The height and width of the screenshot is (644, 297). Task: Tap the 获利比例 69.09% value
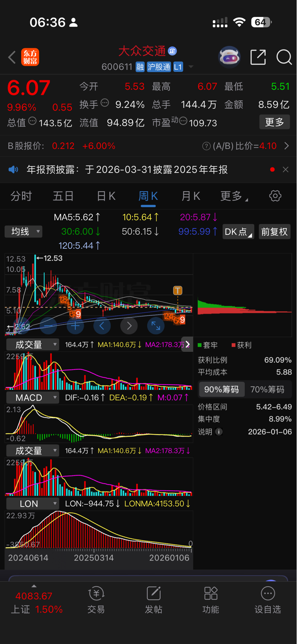pos(278,360)
